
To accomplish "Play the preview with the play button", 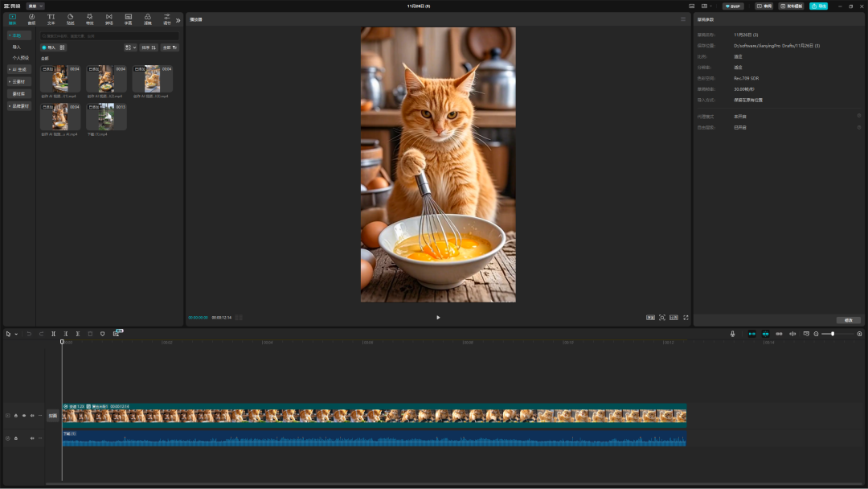I will [x=438, y=318].
